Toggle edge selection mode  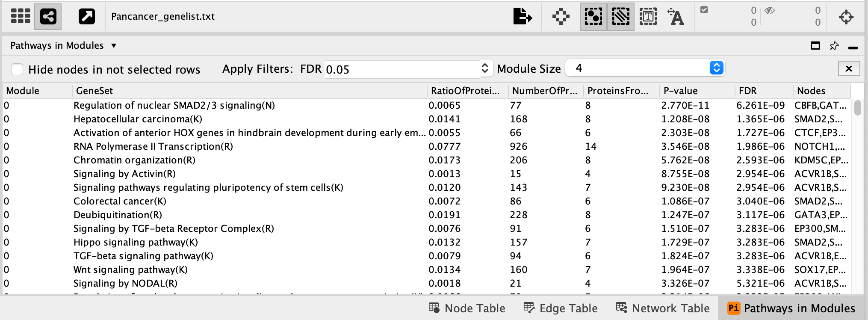coord(620,17)
